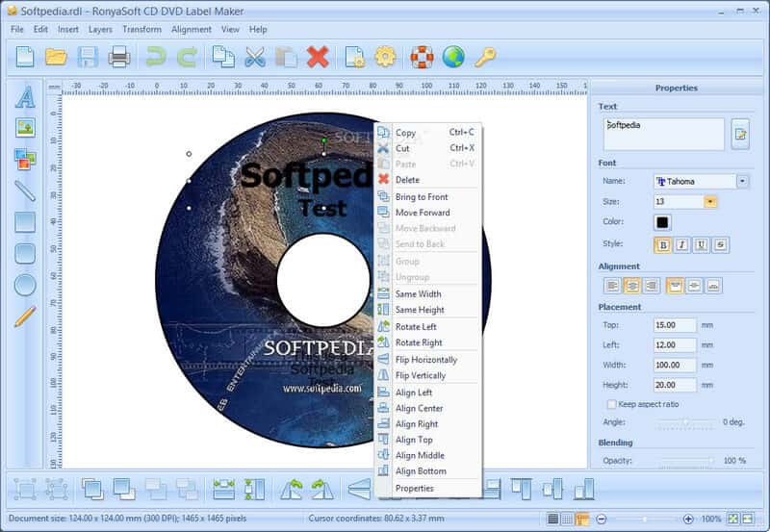This screenshot has height=532, width=770.
Task: Enable Keep aspect ratio checkbox
Action: [611, 404]
